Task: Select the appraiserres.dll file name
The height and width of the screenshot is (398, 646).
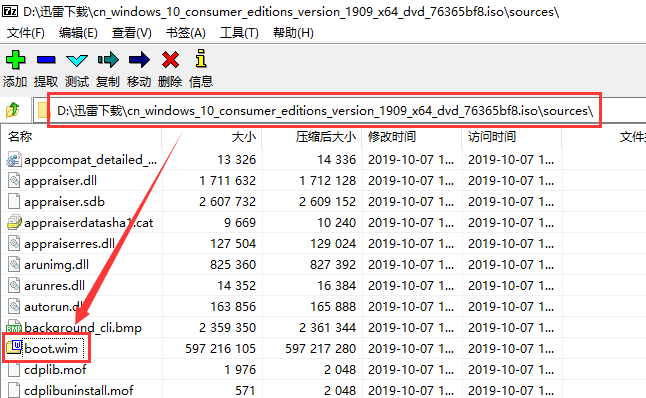Action: coord(69,243)
